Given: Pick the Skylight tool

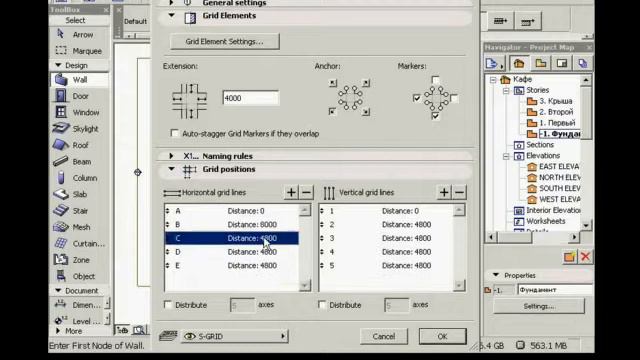Looking at the screenshot, I should pyautogui.click(x=80, y=129).
